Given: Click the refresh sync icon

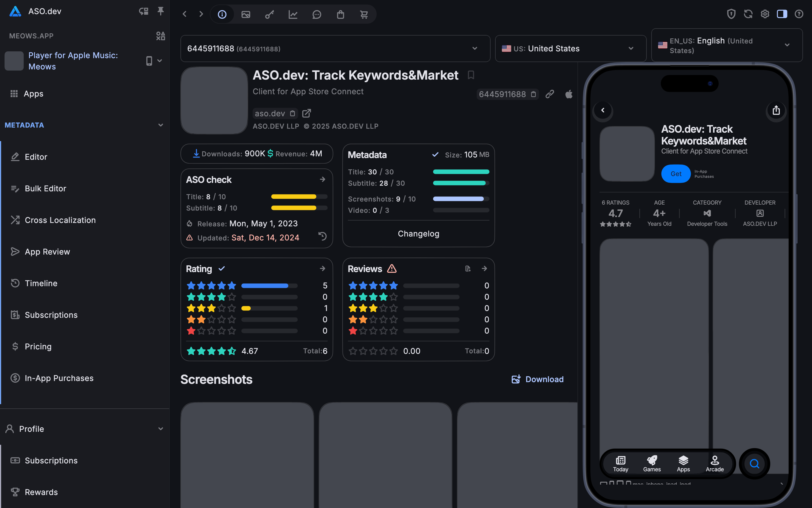Looking at the screenshot, I should [x=748, y=14].
